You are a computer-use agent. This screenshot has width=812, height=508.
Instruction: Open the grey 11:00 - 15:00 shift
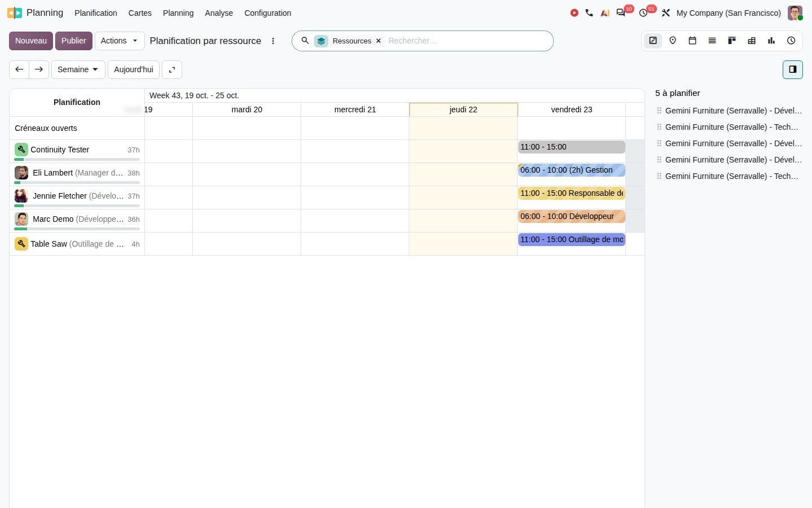coord(572,147)
